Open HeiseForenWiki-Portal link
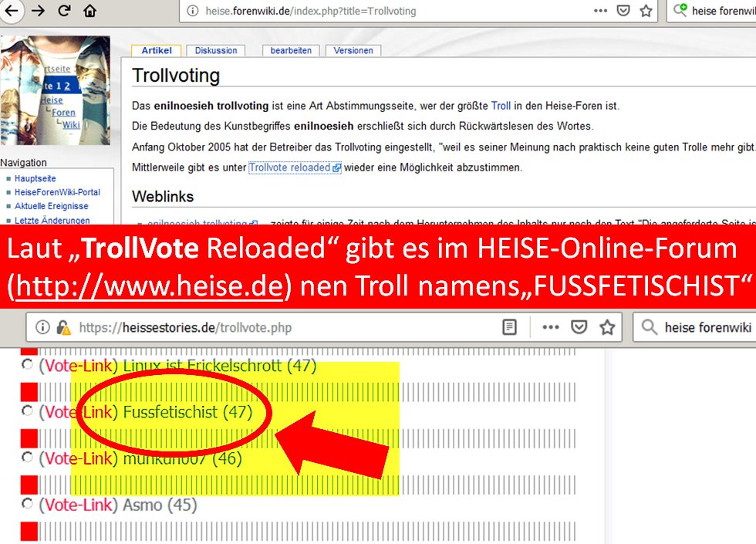The image size is (756, 544). (57, 192)
